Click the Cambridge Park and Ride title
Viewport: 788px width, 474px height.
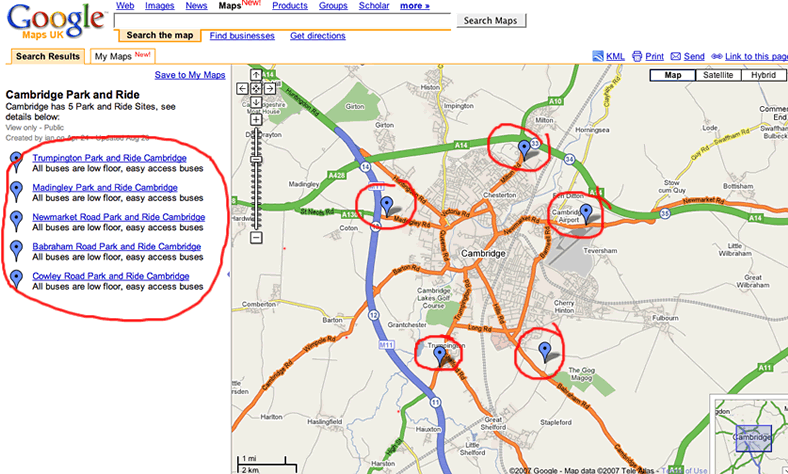(x=72, y=94)
